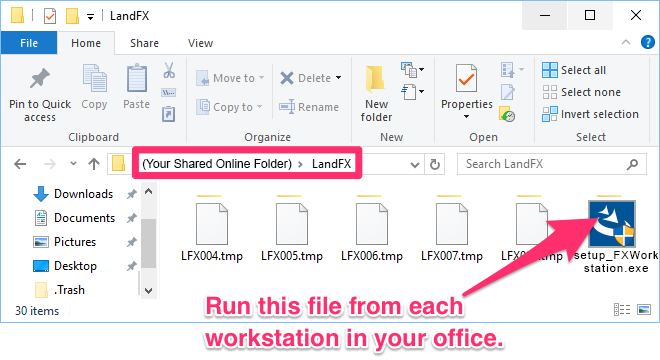660x360 pixels.
Task: Open .Trash folder in navigation pane
Action: [x=59, y=290]
